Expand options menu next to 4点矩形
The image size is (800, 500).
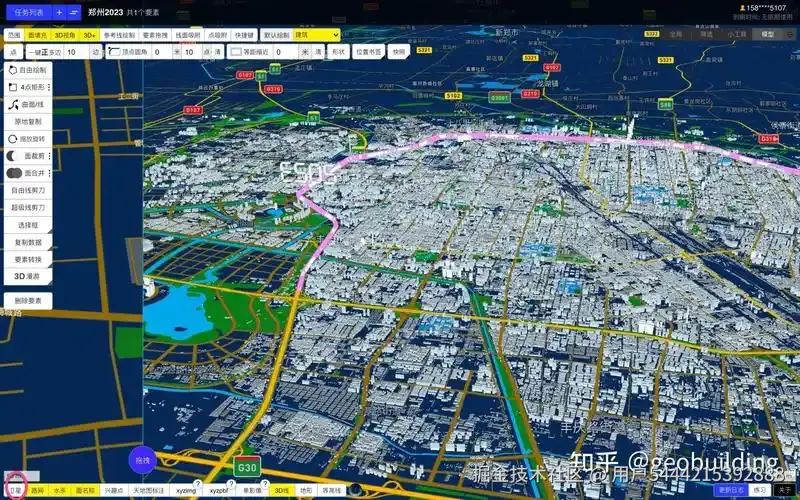tap(50, 88)
